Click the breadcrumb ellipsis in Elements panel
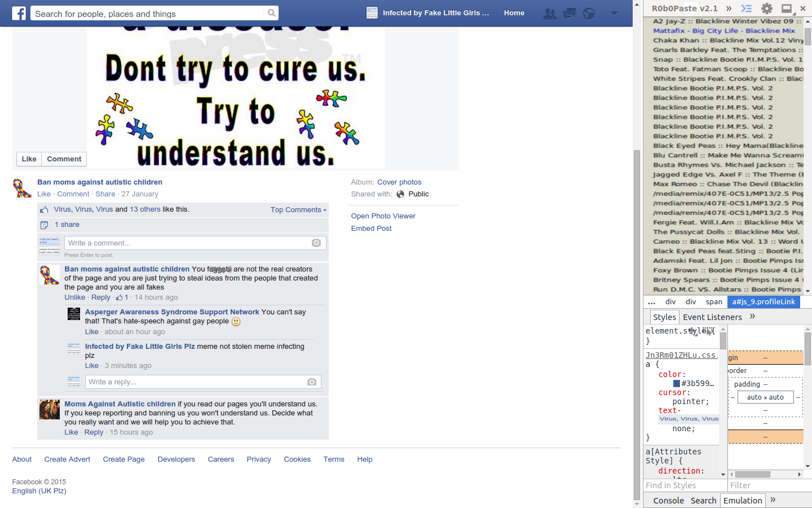812x508 pixels. tap(651, 302)
